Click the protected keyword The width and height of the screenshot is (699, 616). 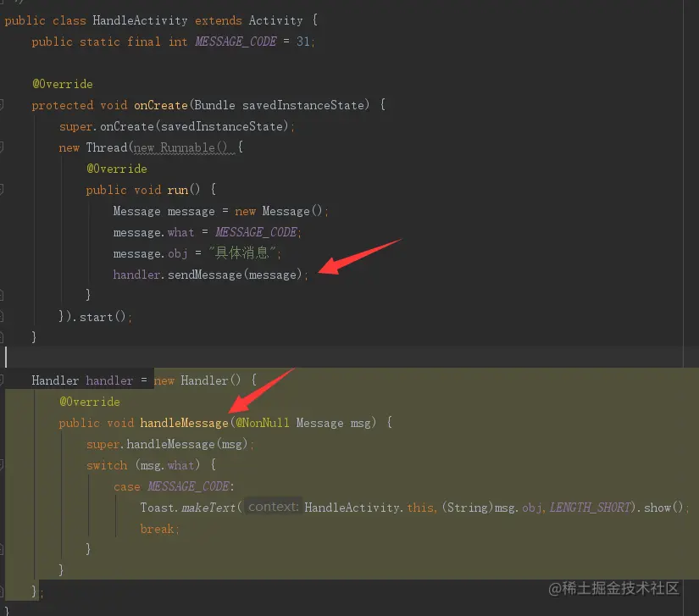(63, 105)
